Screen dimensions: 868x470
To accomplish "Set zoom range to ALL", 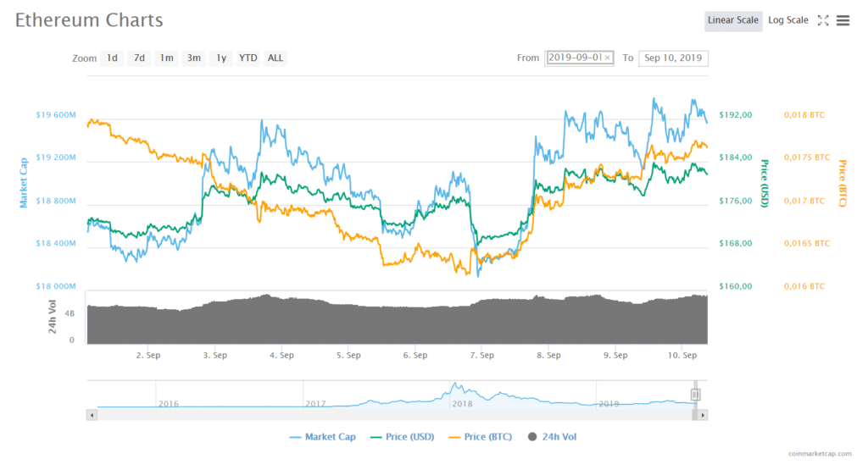I will click(x=275, y=58).
